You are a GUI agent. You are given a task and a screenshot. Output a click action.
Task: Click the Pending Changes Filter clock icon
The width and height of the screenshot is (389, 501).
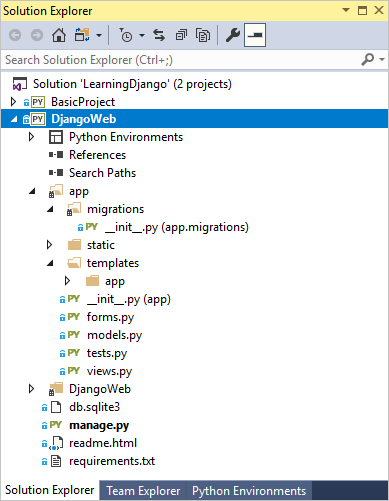(x=126, y=35)
